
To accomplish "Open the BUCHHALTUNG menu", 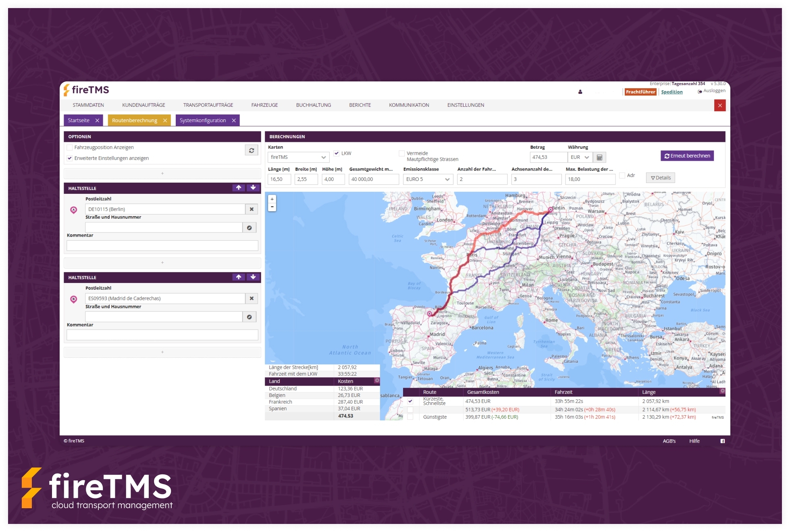I will click(313, 105).
